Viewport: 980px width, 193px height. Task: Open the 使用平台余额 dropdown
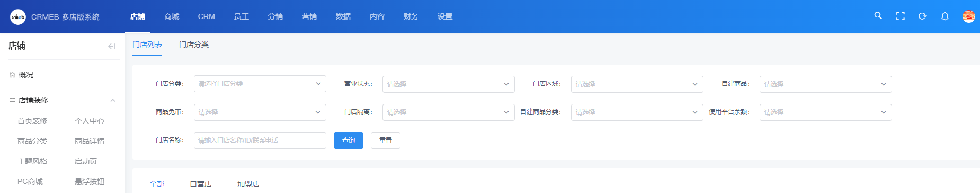coord(825,112)
